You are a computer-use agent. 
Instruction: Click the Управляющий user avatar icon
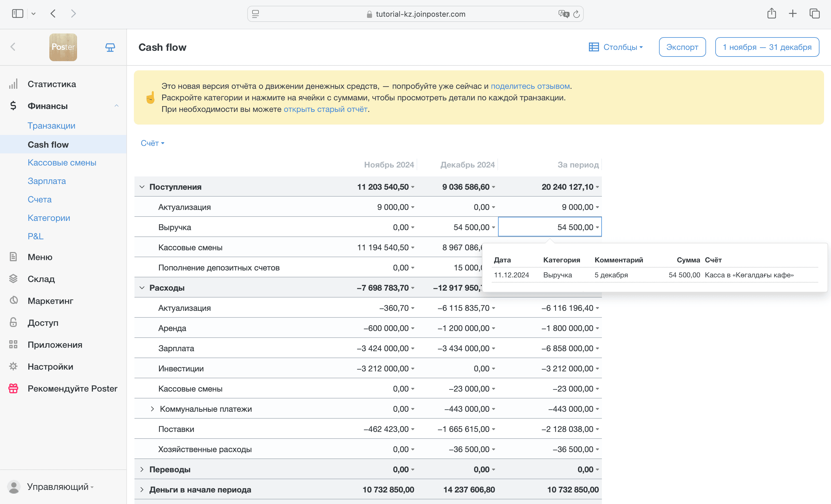(x=14, y=487)
